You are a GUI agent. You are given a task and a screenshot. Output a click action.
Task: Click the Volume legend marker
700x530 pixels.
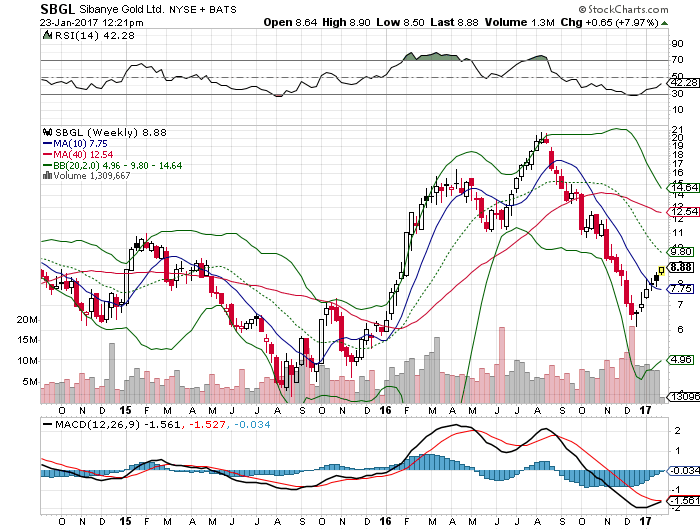coord(44,176)
